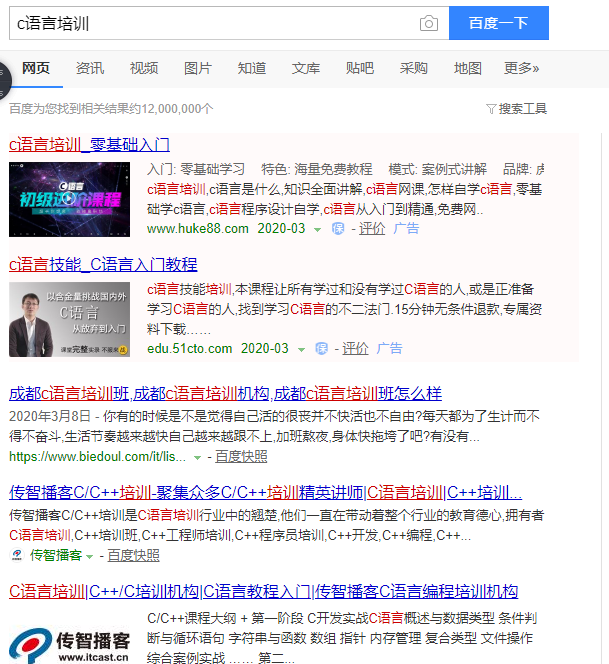Click the 百度为您找到相关结果约12,000,000个 text
The width and height of the screenshot is (609, 664).
pos(111,109)
